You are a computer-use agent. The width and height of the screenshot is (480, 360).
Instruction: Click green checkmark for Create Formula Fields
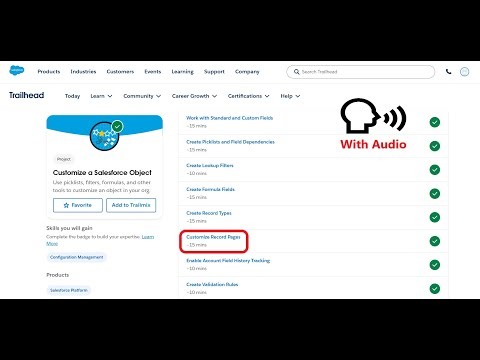(x=435, y=193)
